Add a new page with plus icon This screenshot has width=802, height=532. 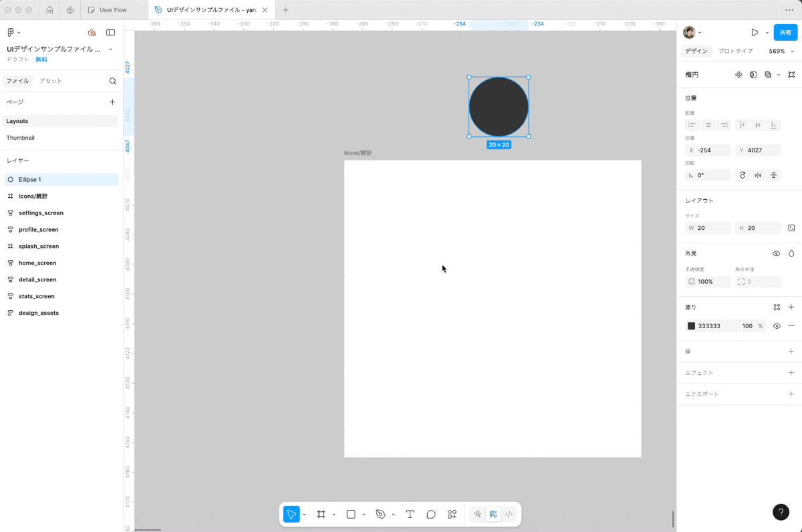click(x=112, y=102)
